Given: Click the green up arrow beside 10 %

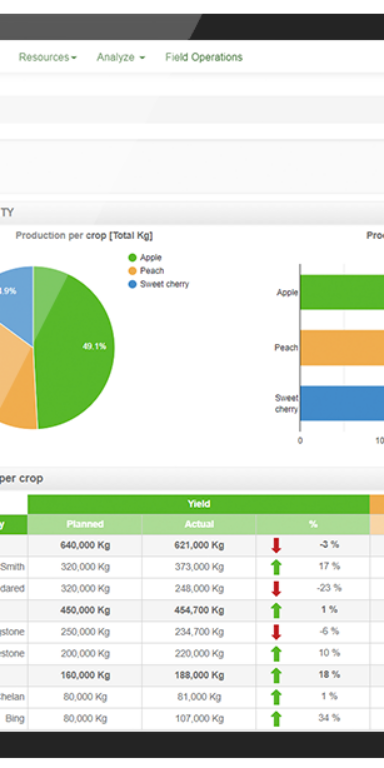Looking at the screenshot, I should tap(276, 653).
